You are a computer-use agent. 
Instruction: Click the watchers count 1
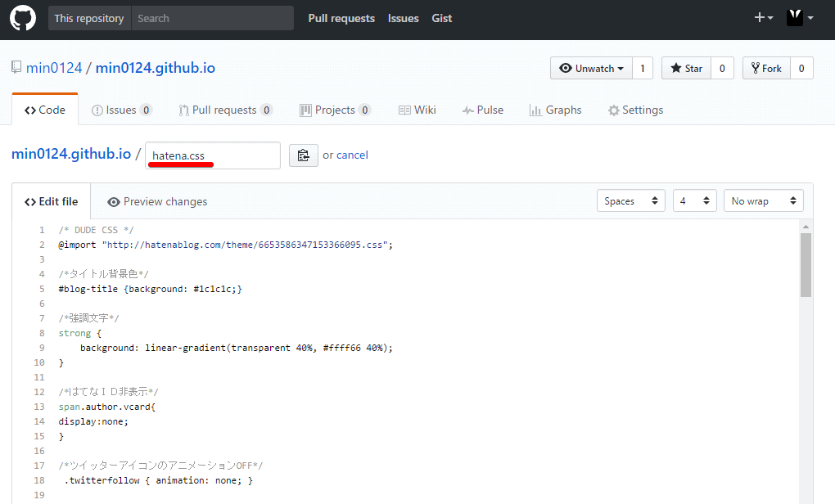click(x=643, y=68)
